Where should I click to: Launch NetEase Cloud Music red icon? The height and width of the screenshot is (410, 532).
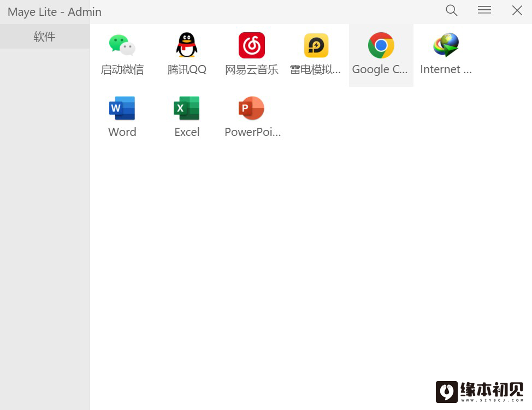point(251,45)
